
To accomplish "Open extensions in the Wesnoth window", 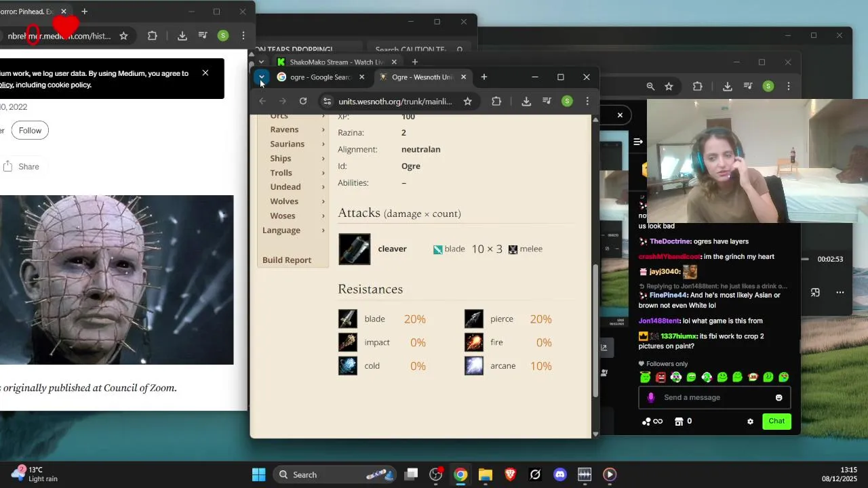I will click(x=496, y=101).
